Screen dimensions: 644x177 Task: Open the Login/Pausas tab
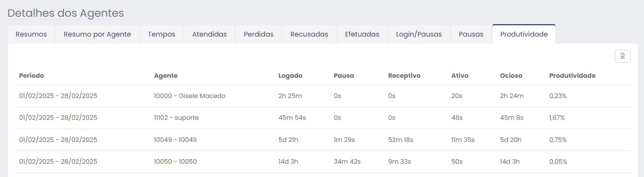pyautogui.click(x=419, y=34)
